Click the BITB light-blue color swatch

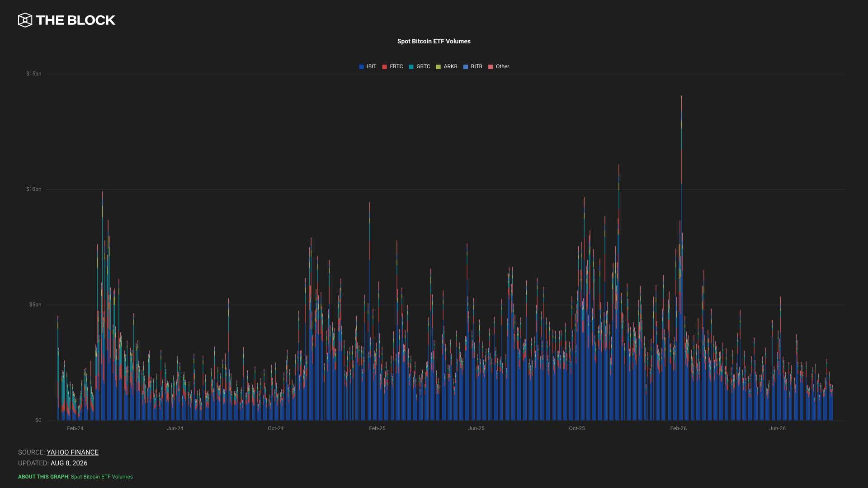point(466,67)
